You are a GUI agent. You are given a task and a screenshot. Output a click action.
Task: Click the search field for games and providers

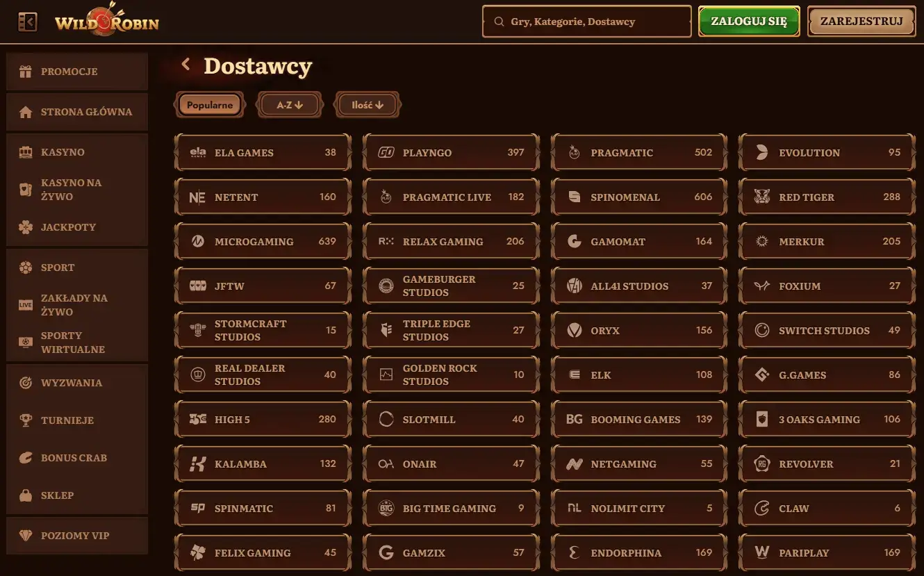(586, 22)
